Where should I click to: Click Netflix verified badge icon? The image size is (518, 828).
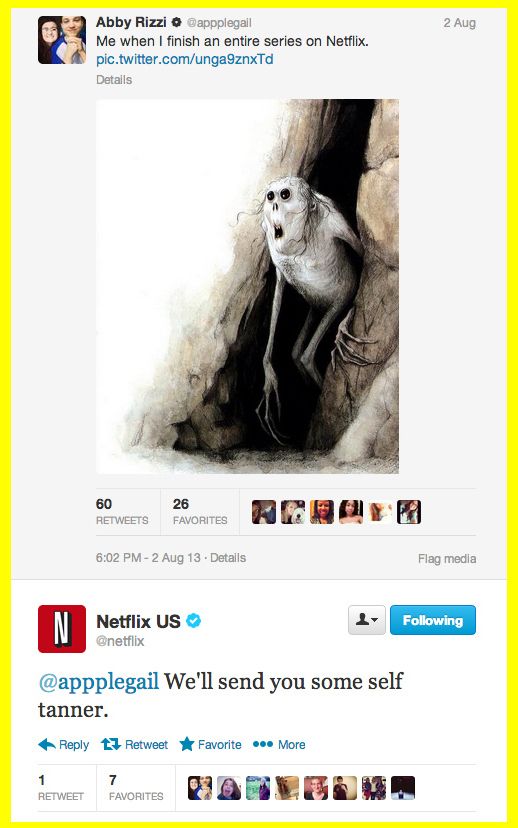point(194,621)
